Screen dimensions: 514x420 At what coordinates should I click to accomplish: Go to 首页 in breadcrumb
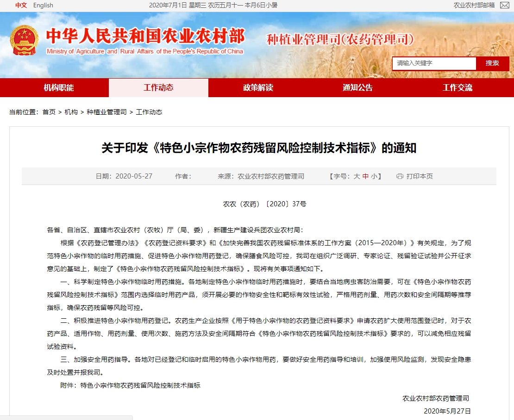pyautogui.click(x=49, y=112)
